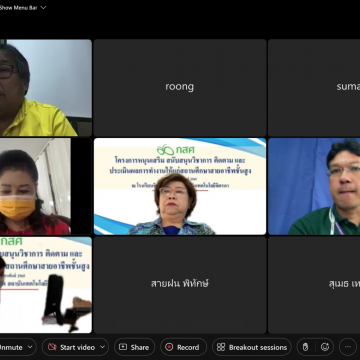Click the Breakout sessions grid icon
This screenshot has height=360, width=360.
point(221,347)
